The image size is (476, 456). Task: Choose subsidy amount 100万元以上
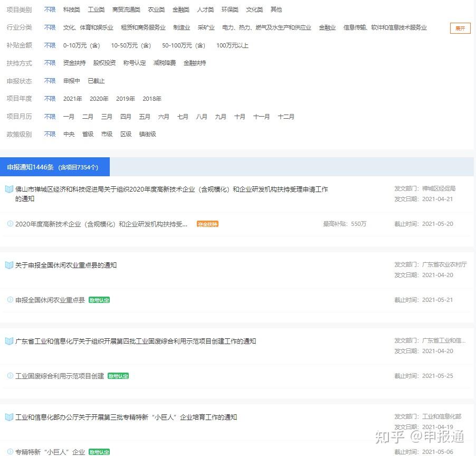(x=233, y=45)
